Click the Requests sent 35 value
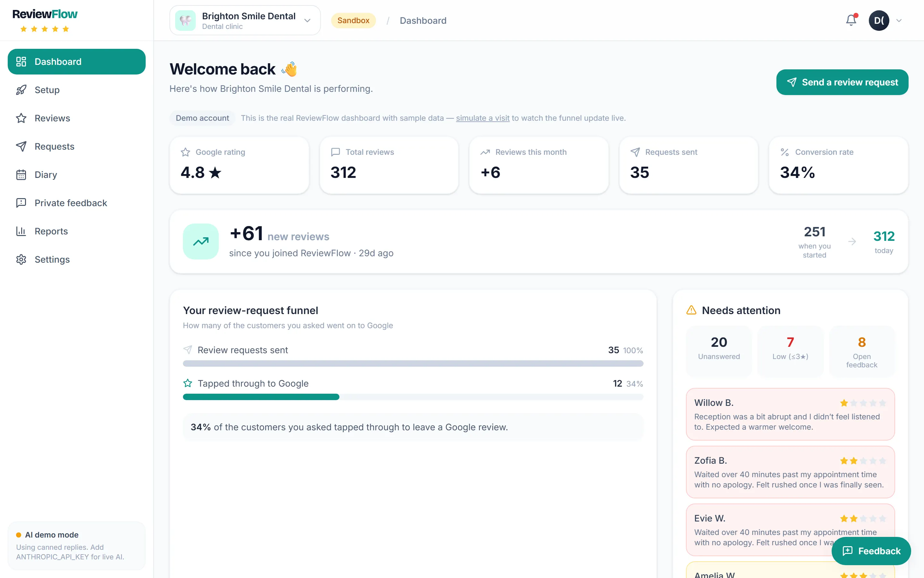 coord(639,172)
